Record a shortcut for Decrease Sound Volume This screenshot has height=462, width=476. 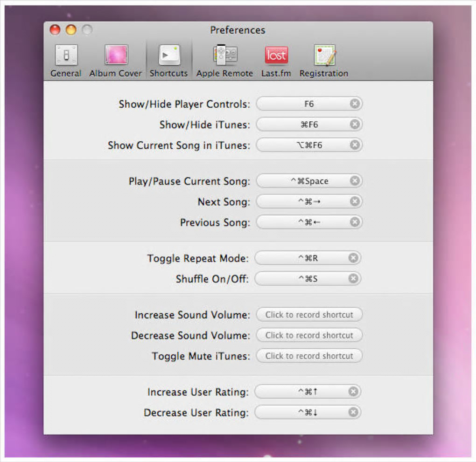[x=309, y=335]
